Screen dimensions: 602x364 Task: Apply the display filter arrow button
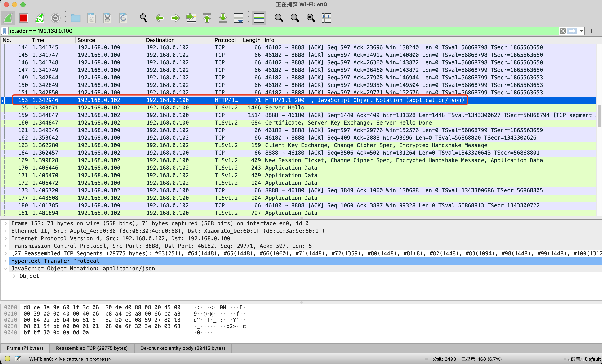(x=572, y=31)
